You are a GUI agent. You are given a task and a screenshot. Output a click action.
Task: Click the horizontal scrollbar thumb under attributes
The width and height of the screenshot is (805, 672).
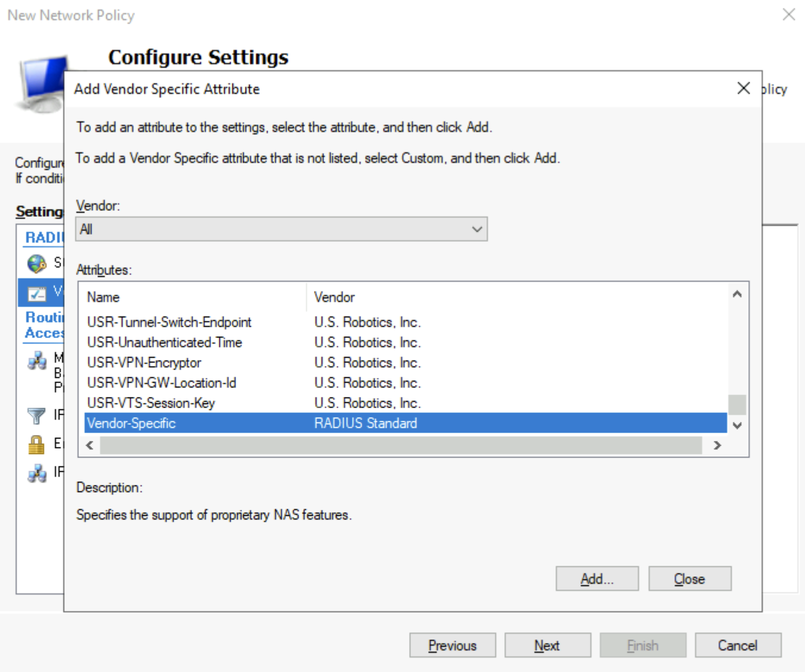click(x=401, y=445)
